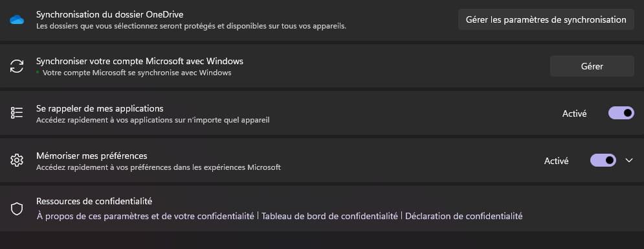
Task: Click Activé label next to preferences toggle
Action: click(x=556, y=161)
